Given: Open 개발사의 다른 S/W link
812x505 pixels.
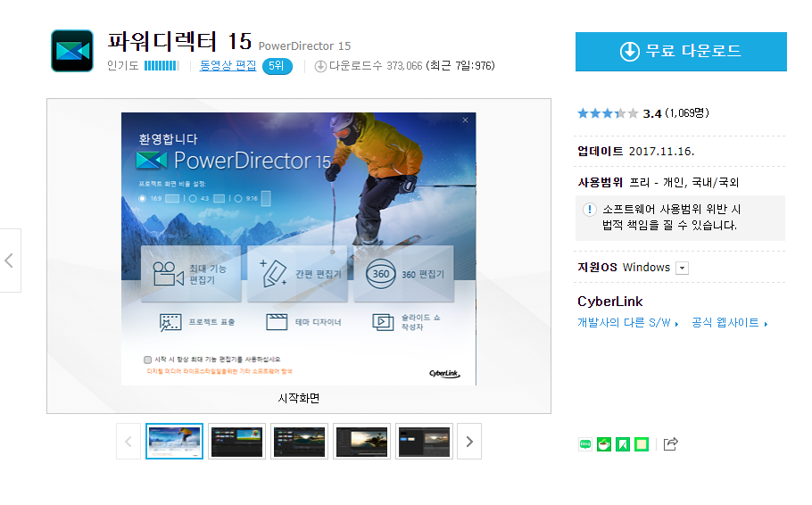Looking at the screenshot, I should pos(627,323).
